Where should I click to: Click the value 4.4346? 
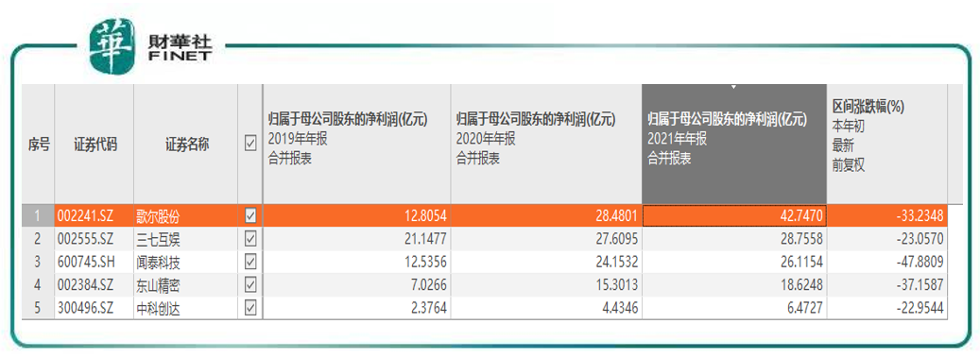pos(620,309)
